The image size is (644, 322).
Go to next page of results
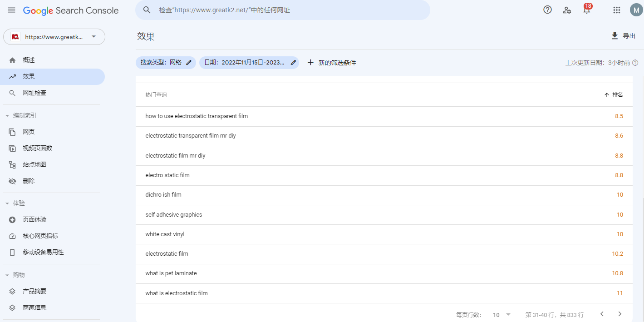[x=620, y=314]
